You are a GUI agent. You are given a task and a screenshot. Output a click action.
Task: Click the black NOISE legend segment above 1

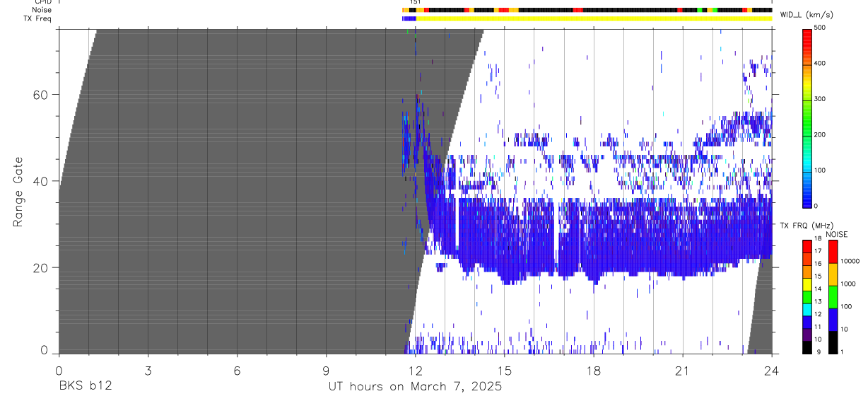(833, 342)
